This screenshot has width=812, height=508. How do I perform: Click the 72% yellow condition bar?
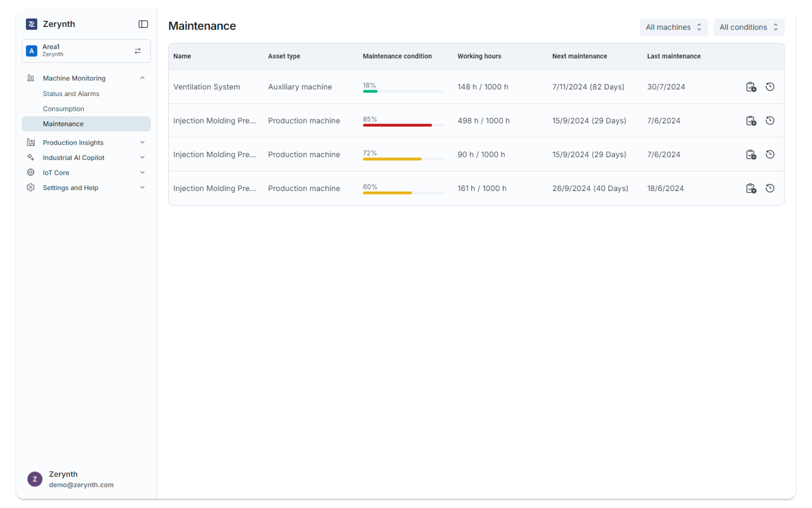[x=403, y=159]
